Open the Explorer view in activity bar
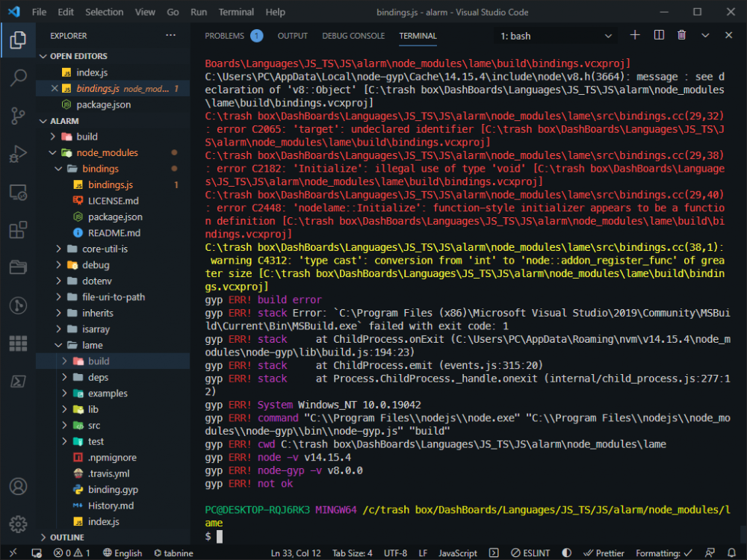 [18, 40]
